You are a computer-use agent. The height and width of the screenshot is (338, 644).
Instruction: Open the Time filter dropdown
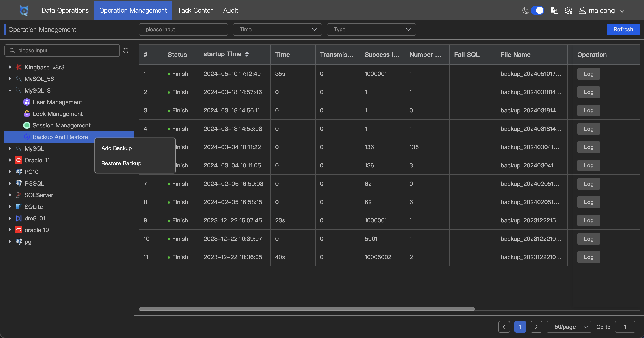click(x=277, y=30)
